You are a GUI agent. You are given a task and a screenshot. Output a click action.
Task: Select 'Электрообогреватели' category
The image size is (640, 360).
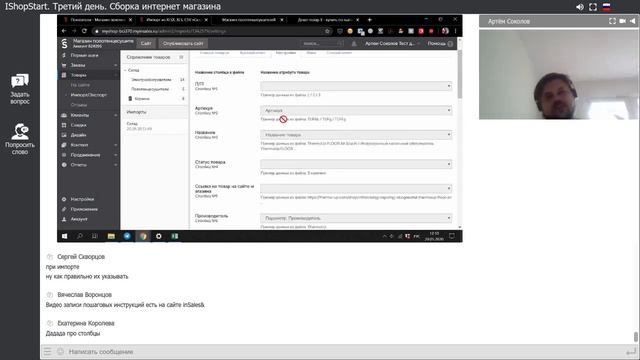151,80
